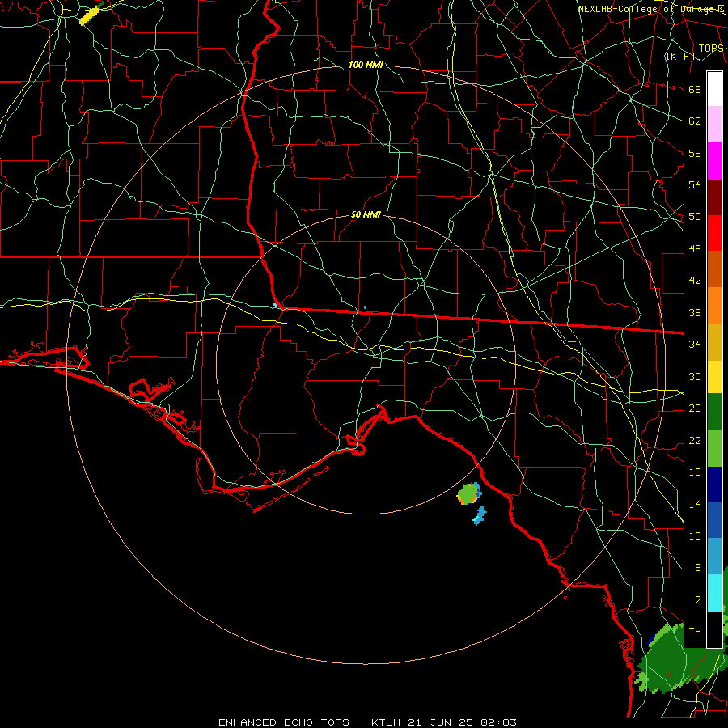This screenshot has height=728, width=728.
Task: Click the yellow 34 K FT swatch
Action: tap(714, 377)
